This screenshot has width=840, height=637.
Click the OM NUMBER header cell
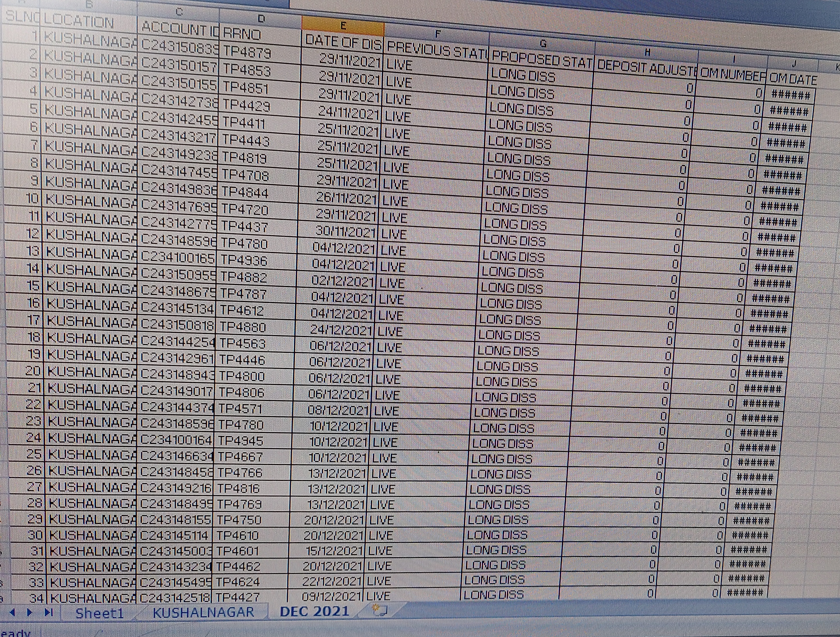pyautogui.click(x=733, y=75)
